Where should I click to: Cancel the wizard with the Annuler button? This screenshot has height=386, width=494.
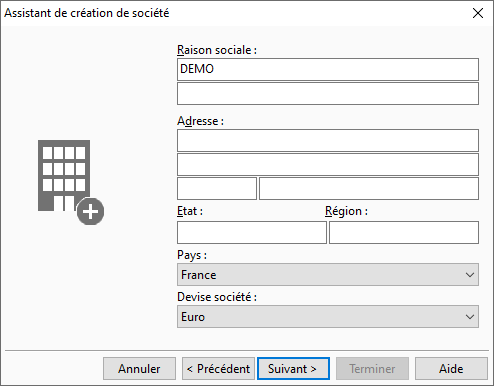[139, 369]
